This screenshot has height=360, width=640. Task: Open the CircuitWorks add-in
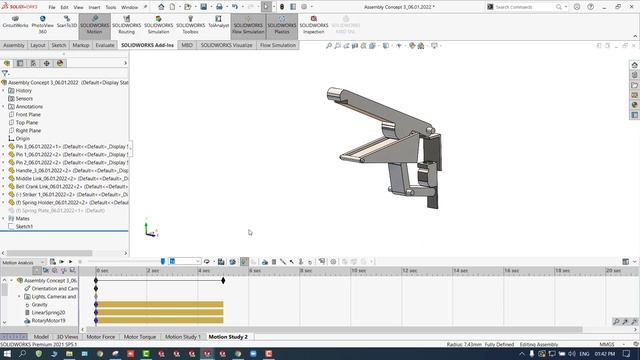coord(15,22)
